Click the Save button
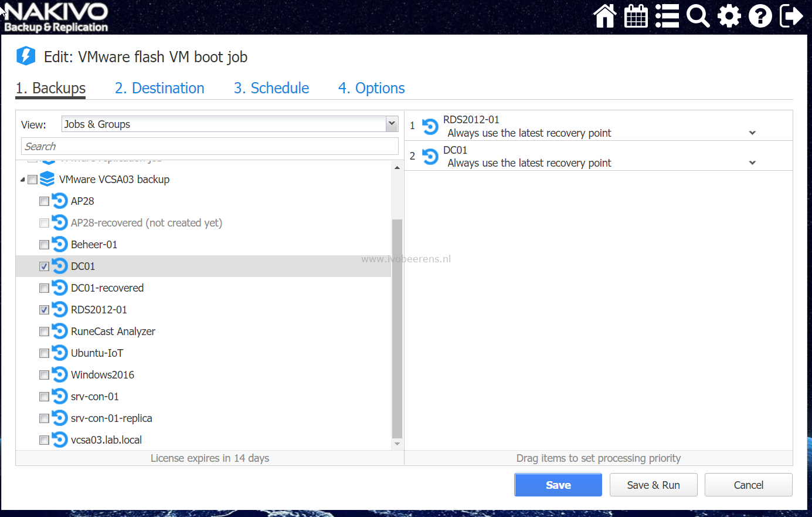812x517 pixels. tap(558, 485)
